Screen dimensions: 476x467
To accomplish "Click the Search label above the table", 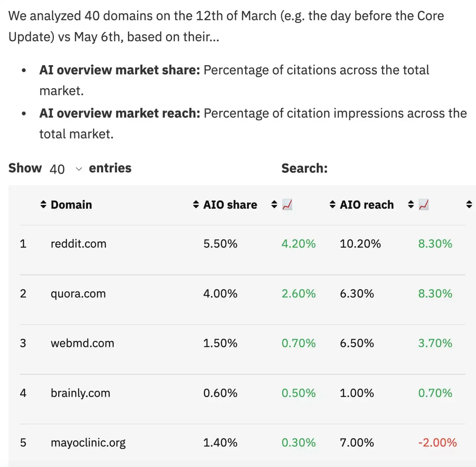I will (x=304, y=168).
